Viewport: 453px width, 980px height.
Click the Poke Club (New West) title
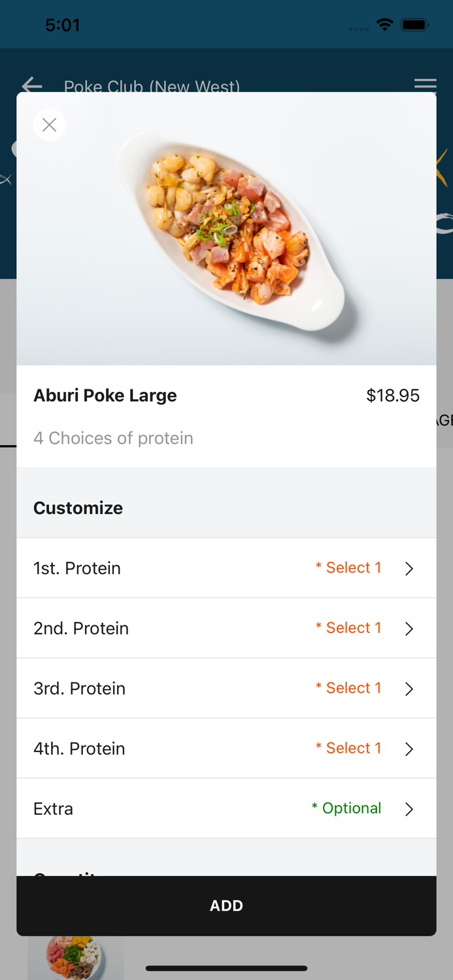tap(152, 86)
